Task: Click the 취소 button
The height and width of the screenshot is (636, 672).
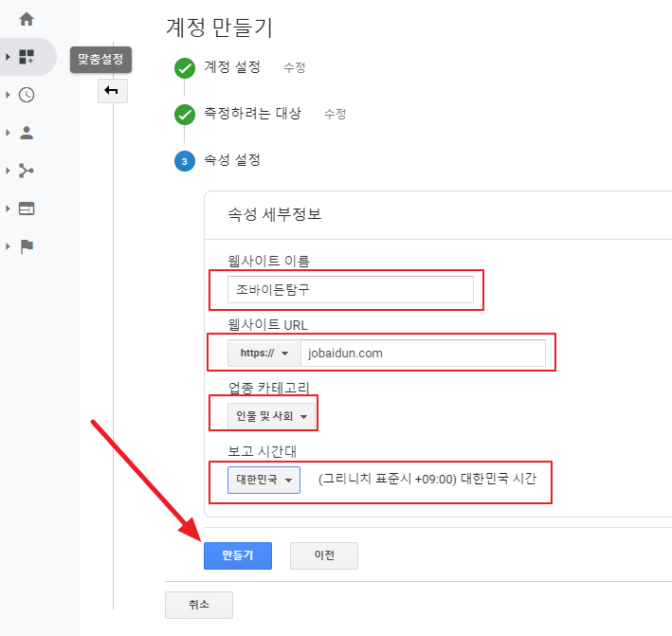Action: pyautogui.click(x=199, y=605)
